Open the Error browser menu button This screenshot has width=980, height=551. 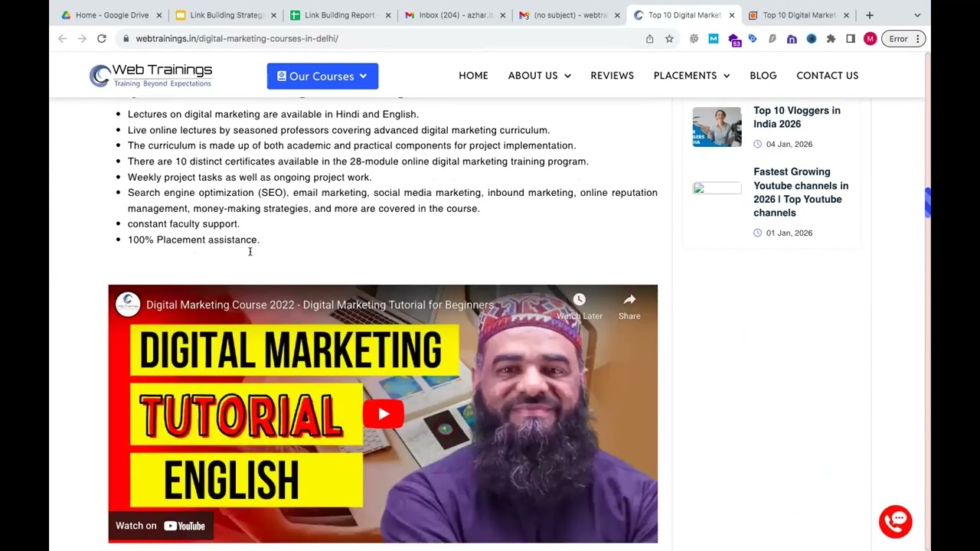903,38
